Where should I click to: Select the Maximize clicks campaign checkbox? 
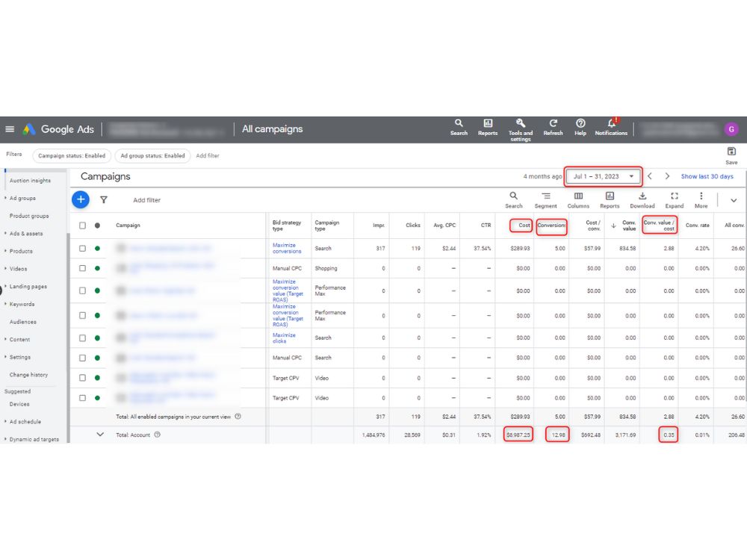(82, 337)
